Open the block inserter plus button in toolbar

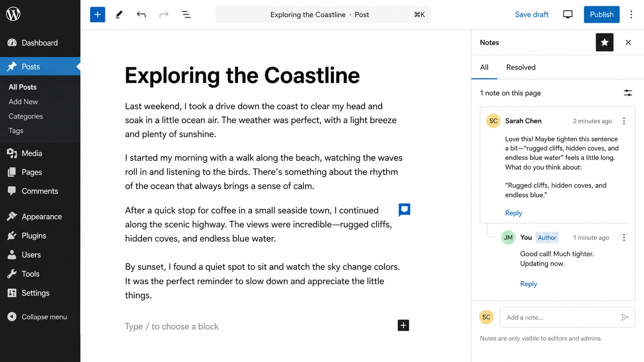(x=97, y=15)
